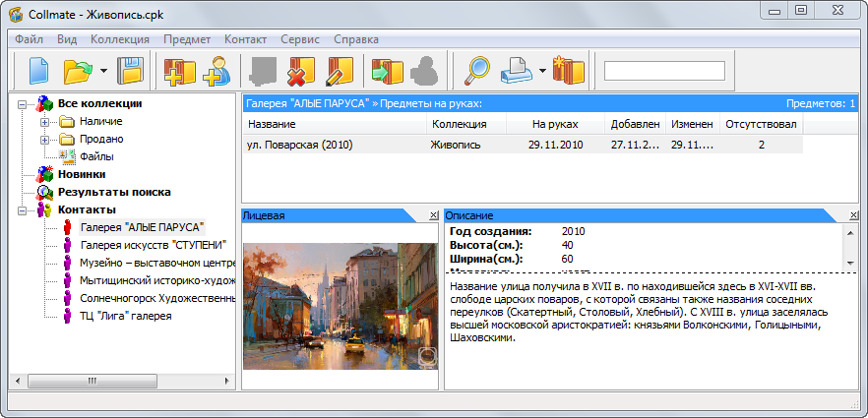This screenshot has width=868, height=418.
Task: Click the toolbar search input field
Action: 664,71
